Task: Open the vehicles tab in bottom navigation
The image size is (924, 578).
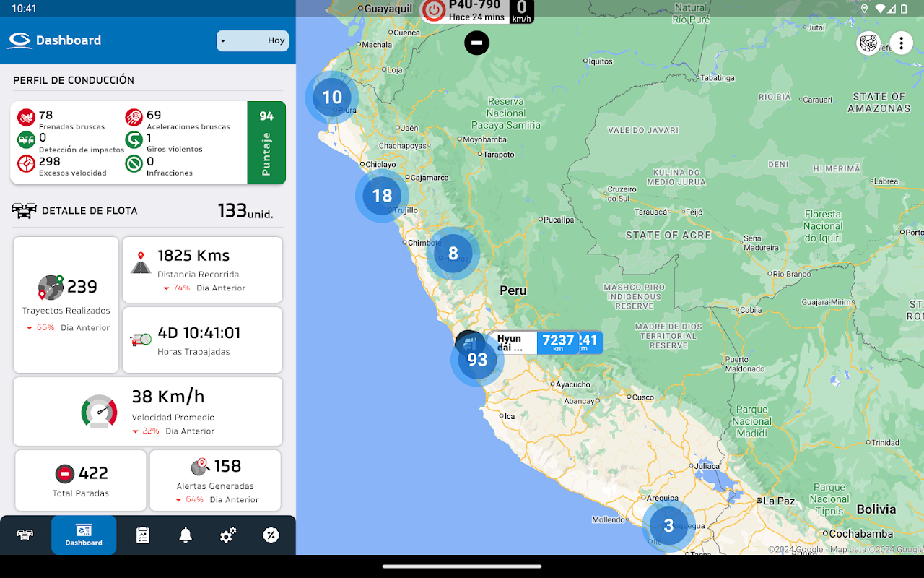Action: coord(25,535)
